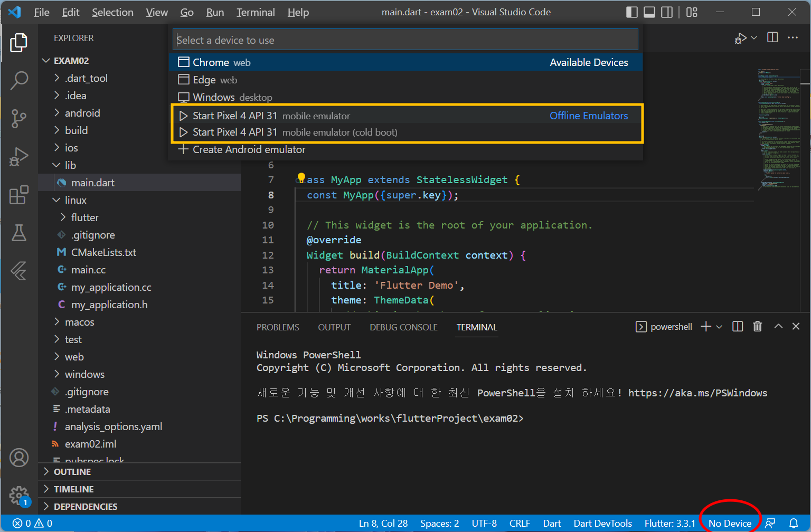
Task: Expand the OUTLINE section
Action: coord(139,472)
